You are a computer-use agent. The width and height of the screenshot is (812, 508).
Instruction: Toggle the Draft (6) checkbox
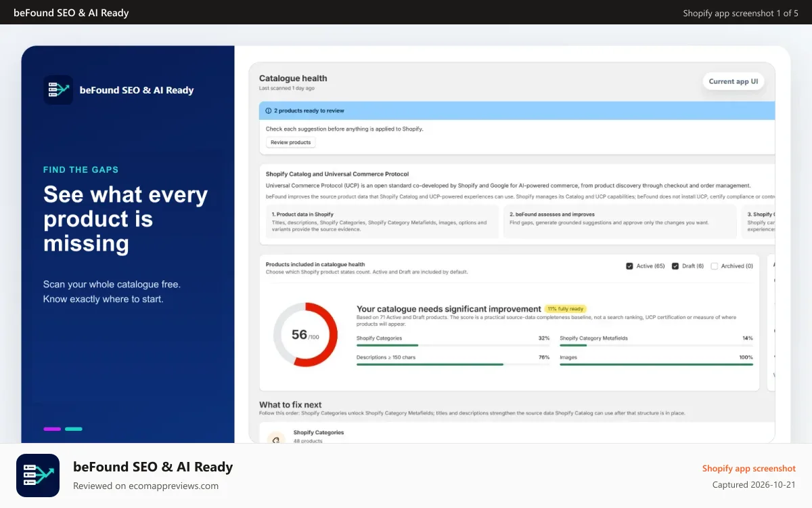pos(675,266)
